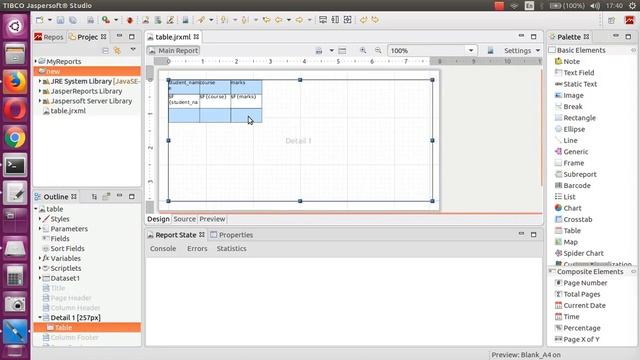Choose the Ellipse palette element
This screenshot has width=640, height=360.
(570, 129)
